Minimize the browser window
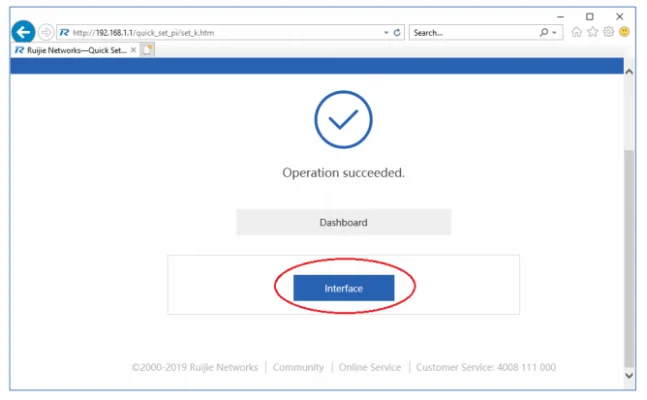This screenshot has width=647, height=400. click(x=560, y=17)
